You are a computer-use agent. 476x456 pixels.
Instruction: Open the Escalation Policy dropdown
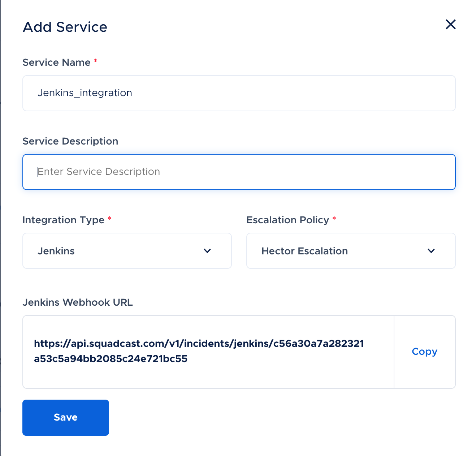coord(351,251)
